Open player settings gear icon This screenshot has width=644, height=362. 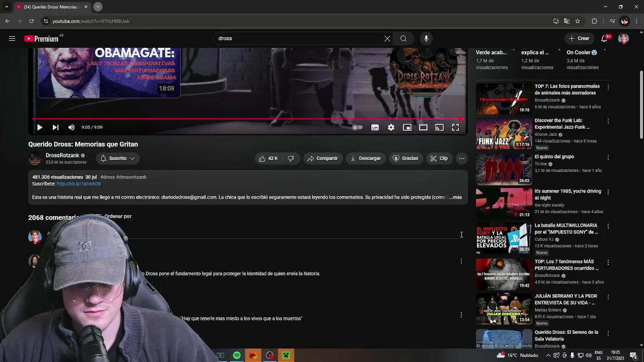tap(391, 128)
